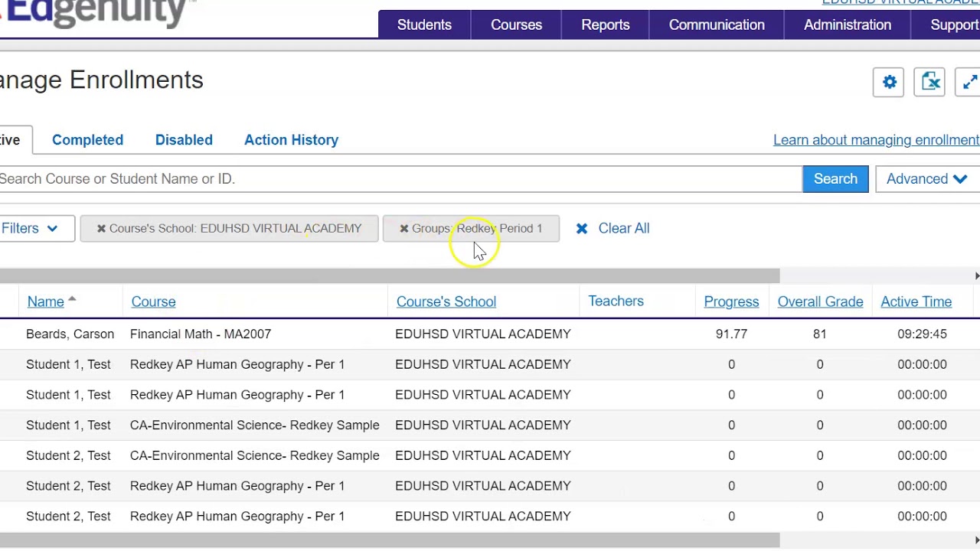Click the X icon beside Clear All
Screen dimensions: 980x551
[582, 229]
